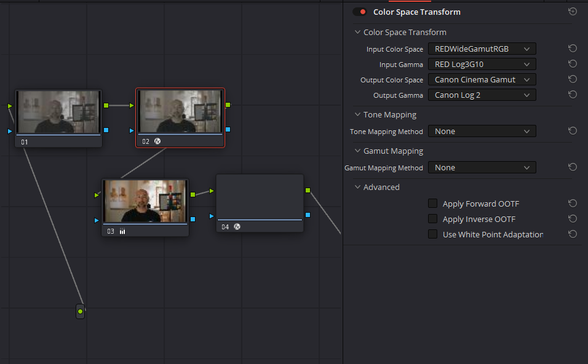Enable the Apply Inverse OOTF checkbox
588x364 pixels.
pyautogui.click(x=433, y=218)
